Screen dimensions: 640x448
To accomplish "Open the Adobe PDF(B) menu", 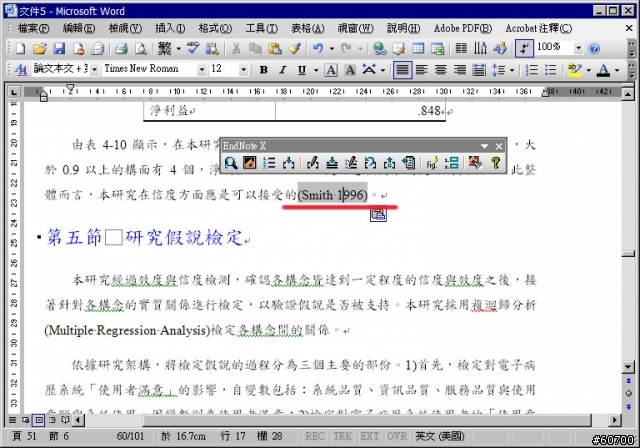I will pos(463,28).
